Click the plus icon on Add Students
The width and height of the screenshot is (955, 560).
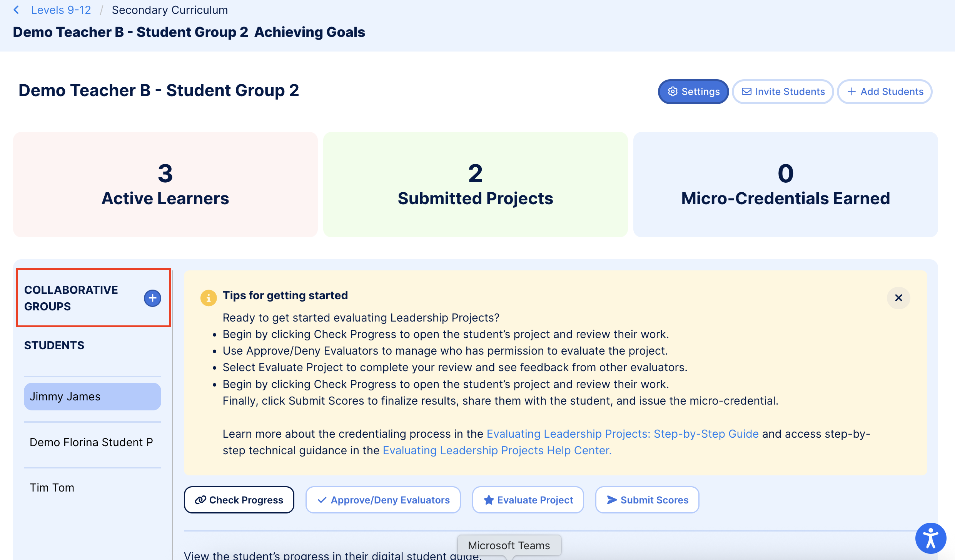pyautogui.click(x=851, y=92)
